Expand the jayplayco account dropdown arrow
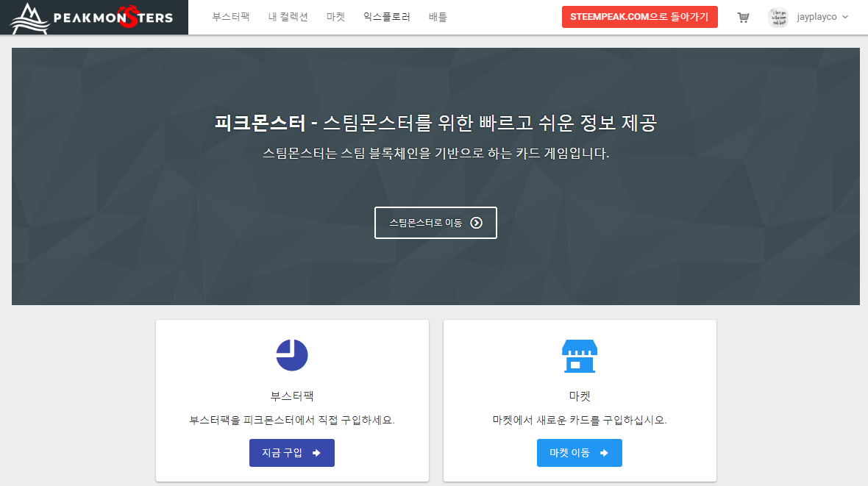 845,17
